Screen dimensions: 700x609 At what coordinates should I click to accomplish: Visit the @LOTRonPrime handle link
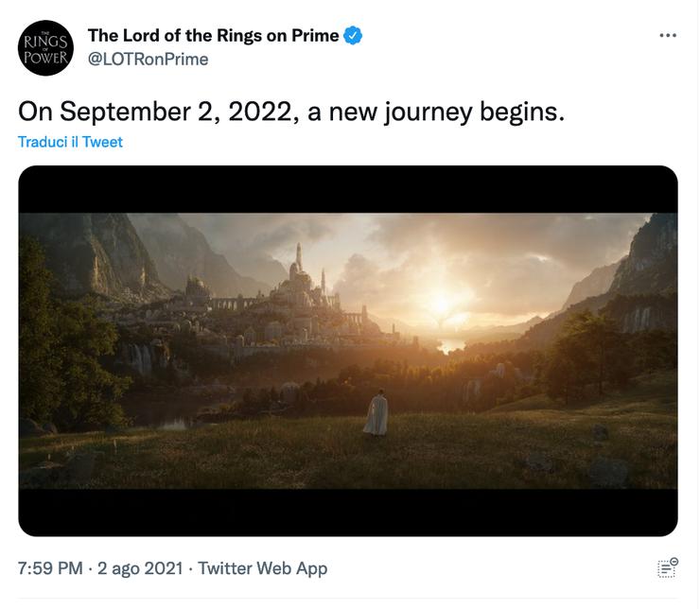coord(149,60)
